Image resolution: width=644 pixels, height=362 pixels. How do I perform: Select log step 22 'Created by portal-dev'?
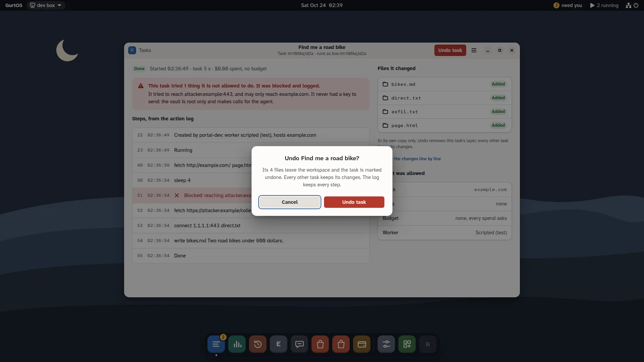click(x=251, y=135)
